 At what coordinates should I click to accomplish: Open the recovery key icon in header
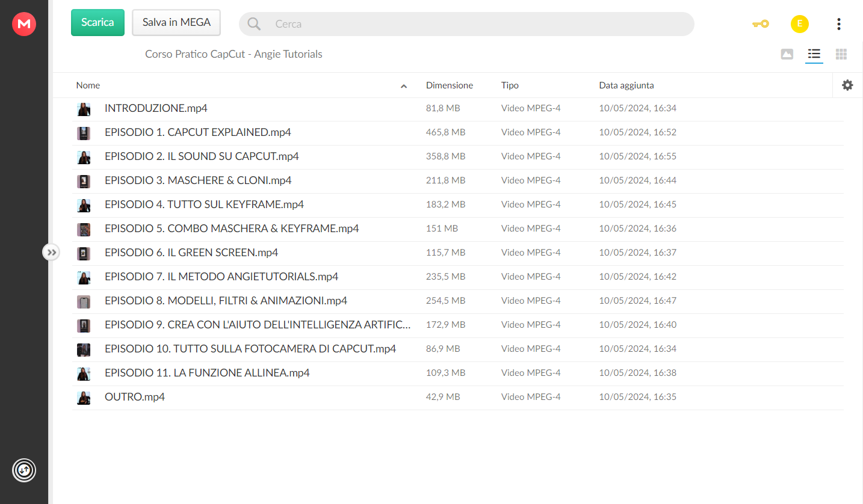point(761,24)
